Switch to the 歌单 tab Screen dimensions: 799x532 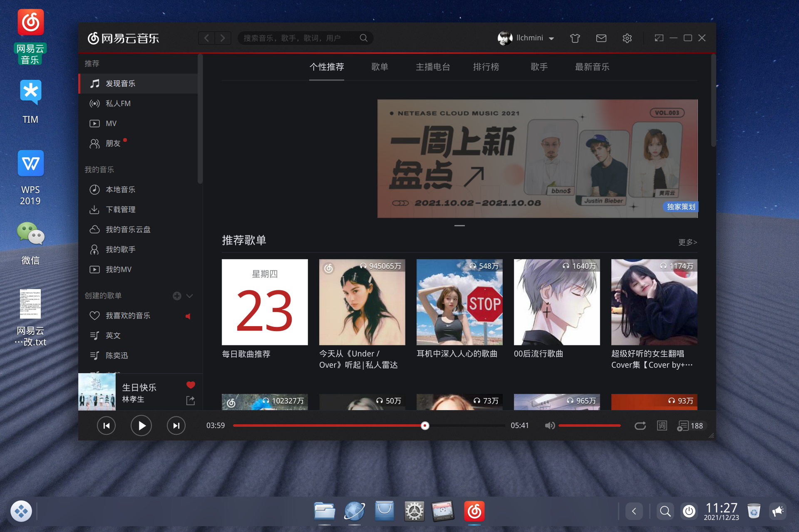click(x=380, y=67)
